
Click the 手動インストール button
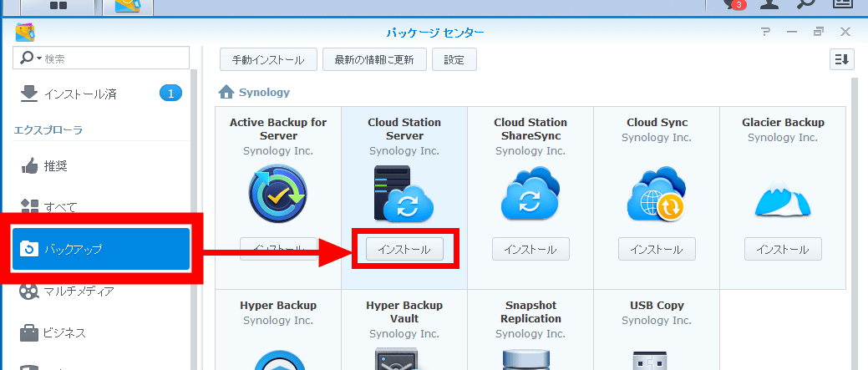pyautogui.click(x=268, y=60)
